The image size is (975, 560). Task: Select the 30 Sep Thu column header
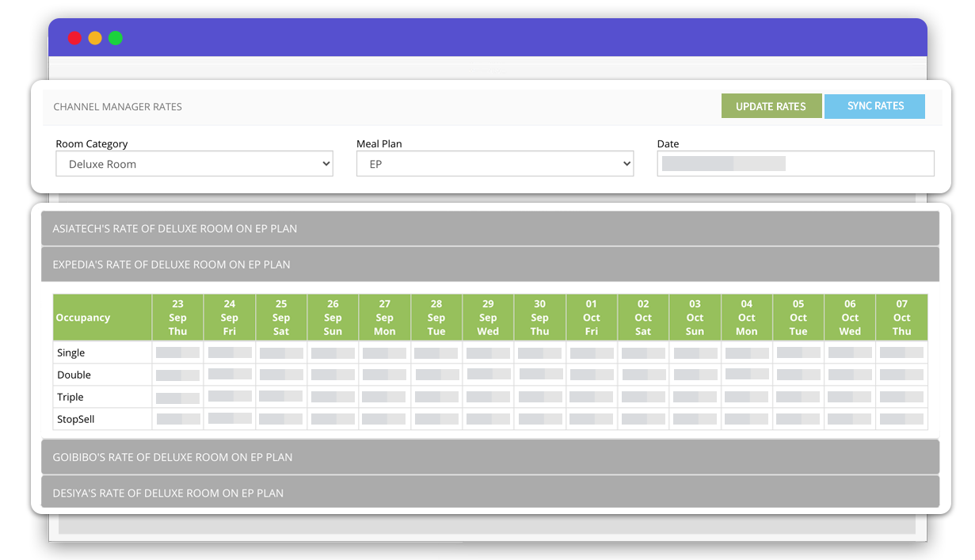click(x=540, y=318)
